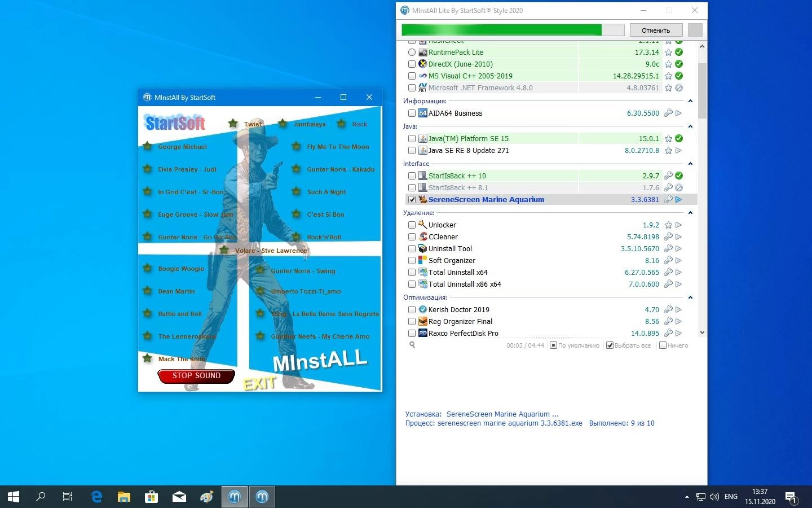This screenshot has width=812, height=508.
Task: Show hidden icons in the system tray
Action: click(687, 497)
